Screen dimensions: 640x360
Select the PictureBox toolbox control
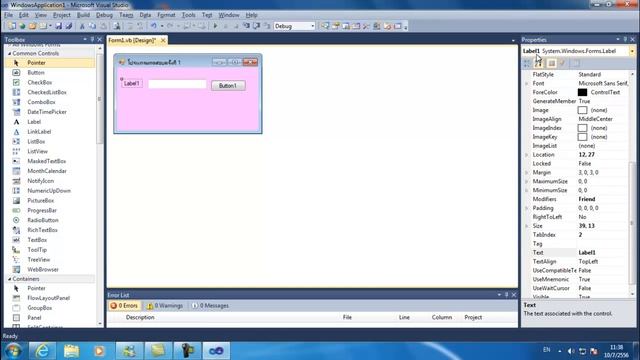40,200
